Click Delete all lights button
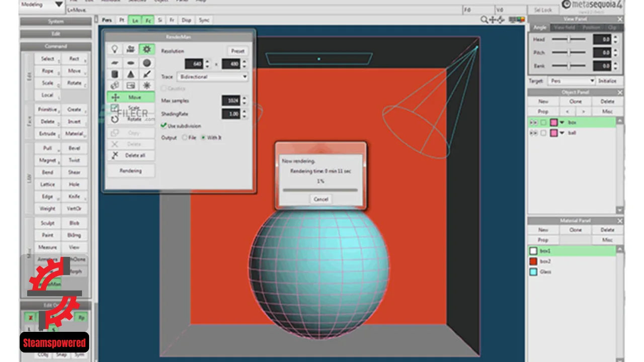The width and height of the screenshot is (644, 362). click(x=131, y=155)
